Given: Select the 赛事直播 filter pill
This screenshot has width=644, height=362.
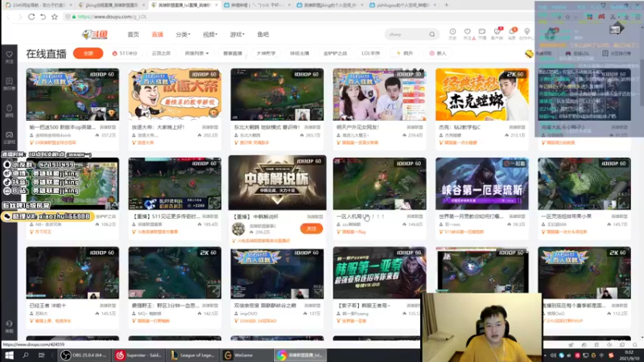Looking at the screenshot, I should point(233,53).
